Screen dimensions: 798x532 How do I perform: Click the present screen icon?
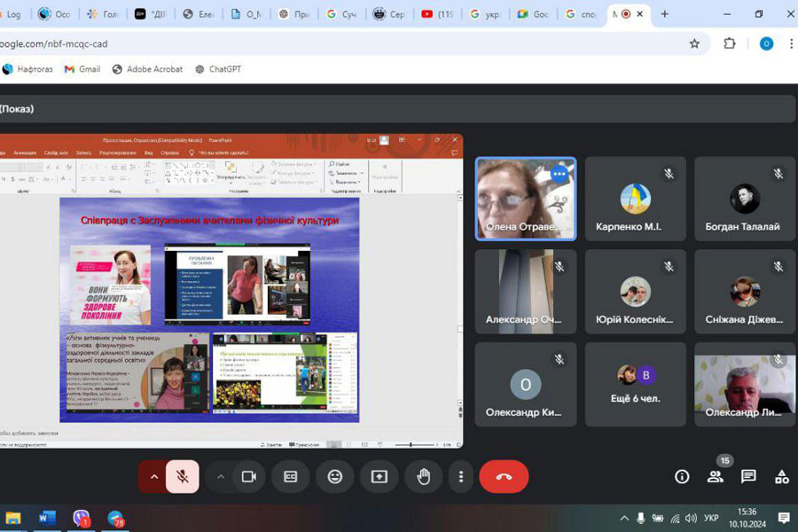point(379,477)
